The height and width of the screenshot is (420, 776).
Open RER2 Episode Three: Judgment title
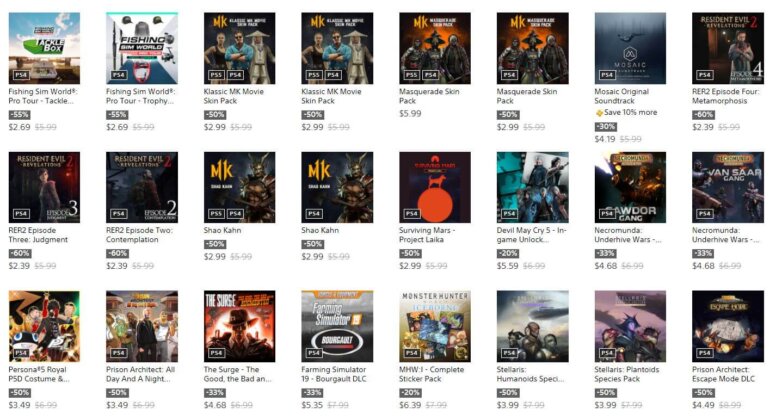38,235
